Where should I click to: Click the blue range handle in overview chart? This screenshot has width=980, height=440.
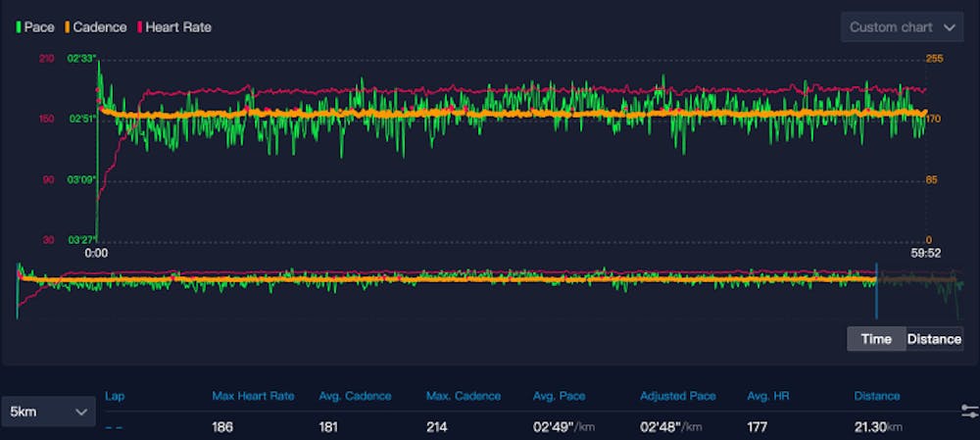tap(876, 292)
